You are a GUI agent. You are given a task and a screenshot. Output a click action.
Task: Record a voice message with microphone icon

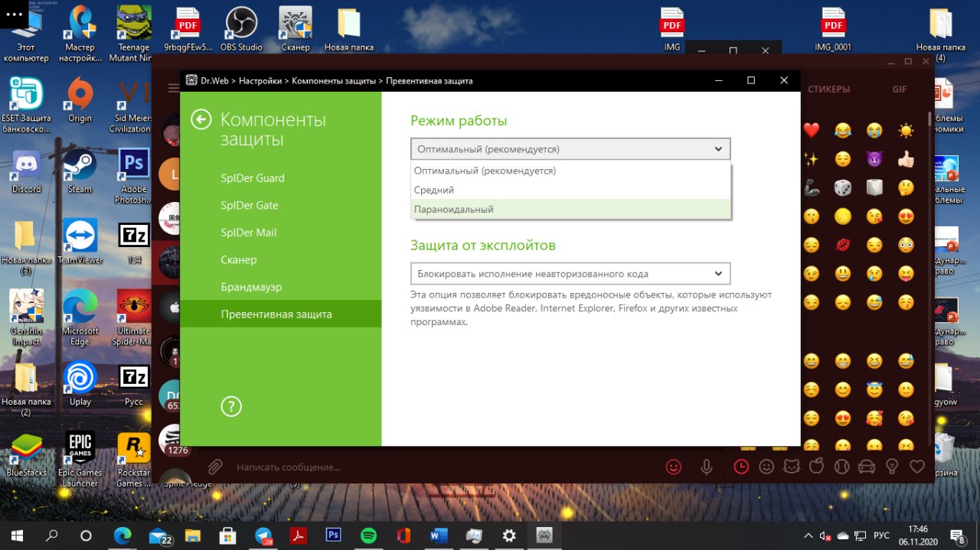tap(707, 467)
